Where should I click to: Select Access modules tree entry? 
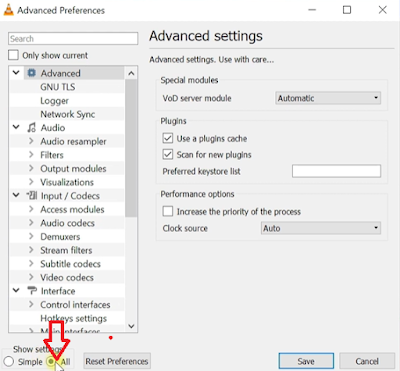click(x=72, y=209)
